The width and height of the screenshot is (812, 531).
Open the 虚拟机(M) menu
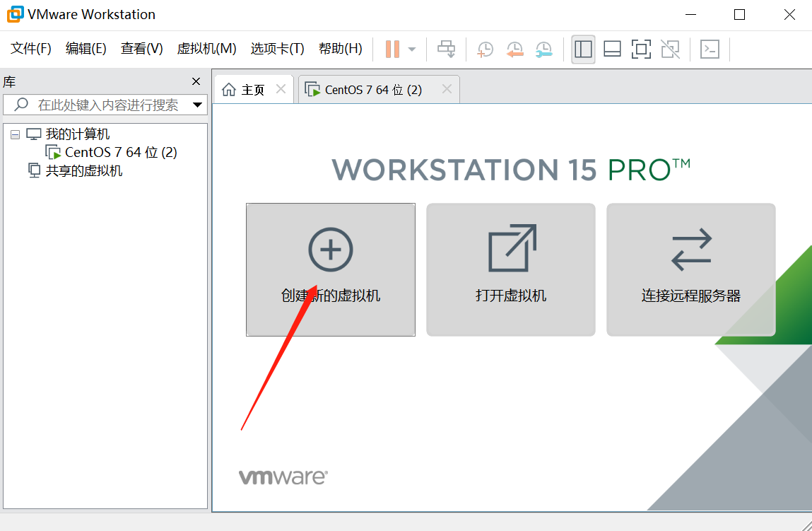coord(206,49)
